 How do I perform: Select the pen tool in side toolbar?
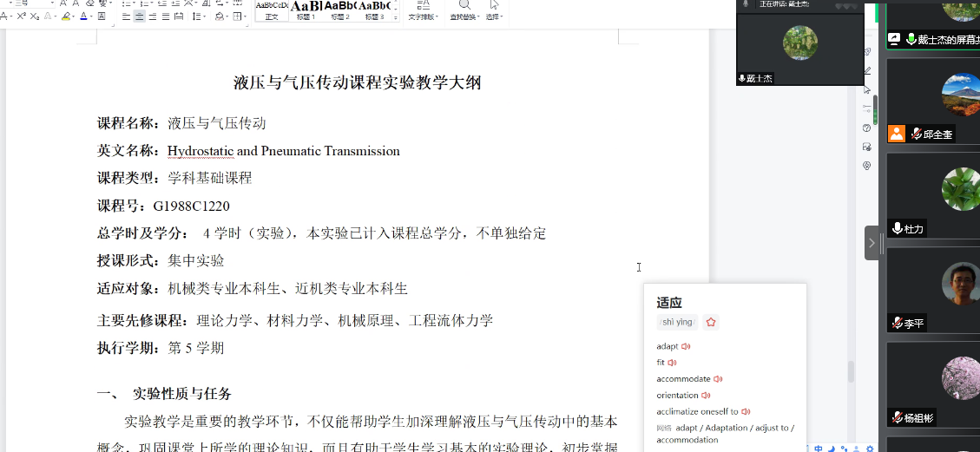click(866, 70)
